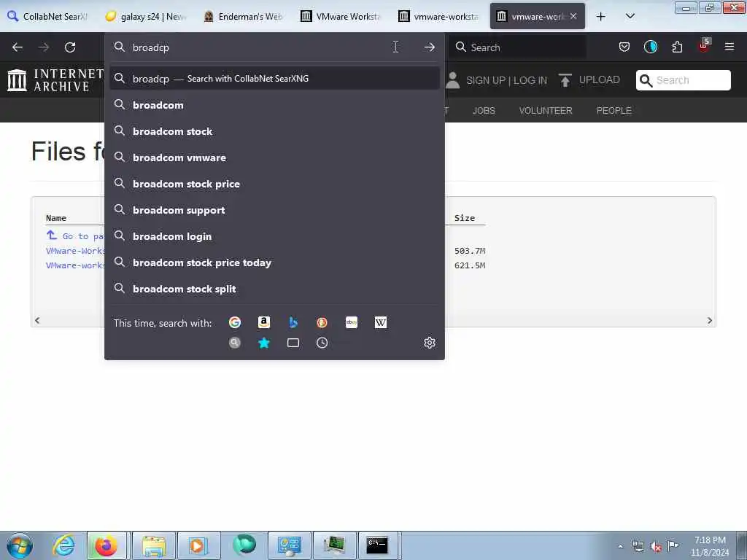Image resolution: width=747 pixels, height=560 pixels.
Task: Switch to galaxy s24 tab
Action: click(x=146, y=16)
